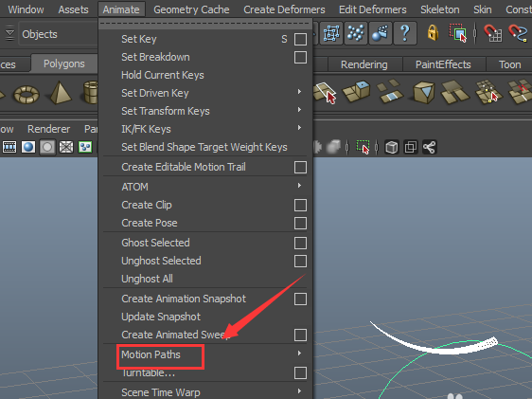The image size is (532, 399).
Task: Click the gray circle shading viewport icon
Action: [x=47, y=147]
